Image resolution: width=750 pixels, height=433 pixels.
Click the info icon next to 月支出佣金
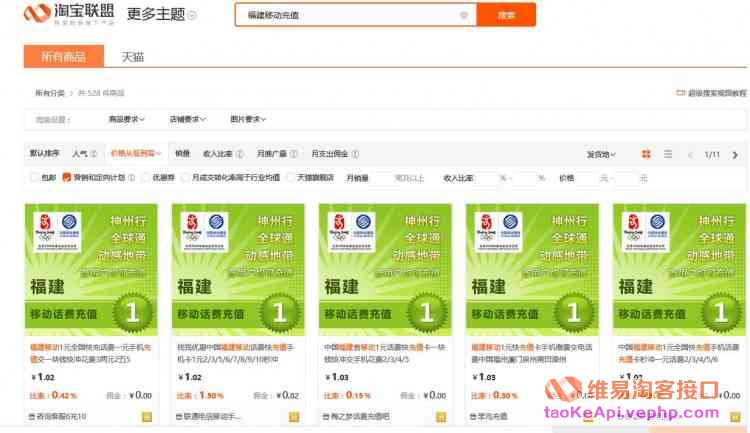[355, 154]
